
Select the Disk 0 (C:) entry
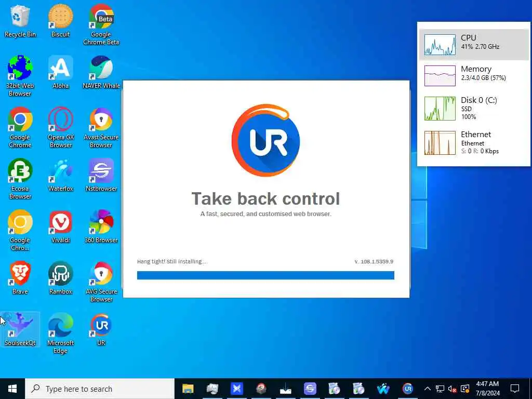474,108
